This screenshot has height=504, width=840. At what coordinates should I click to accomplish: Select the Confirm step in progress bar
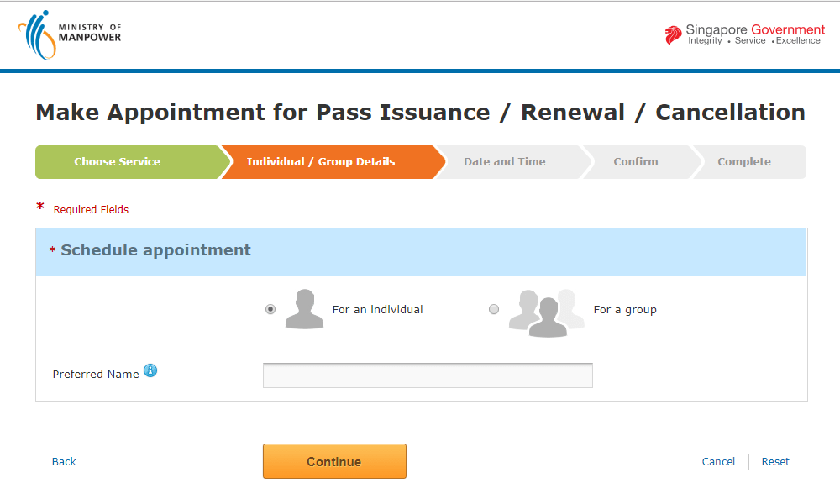click(x=636, y=162)
